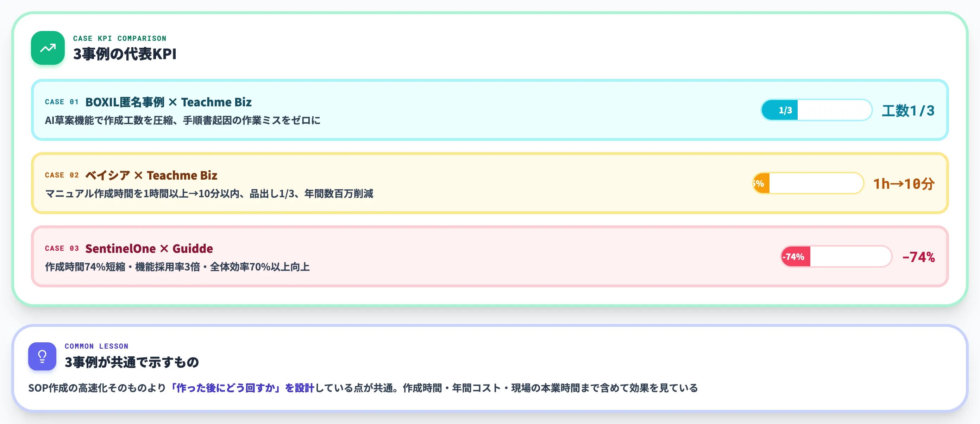Click the CASE 02 orange progress bar
Screen dimensions: 980x424
point(808,183)
